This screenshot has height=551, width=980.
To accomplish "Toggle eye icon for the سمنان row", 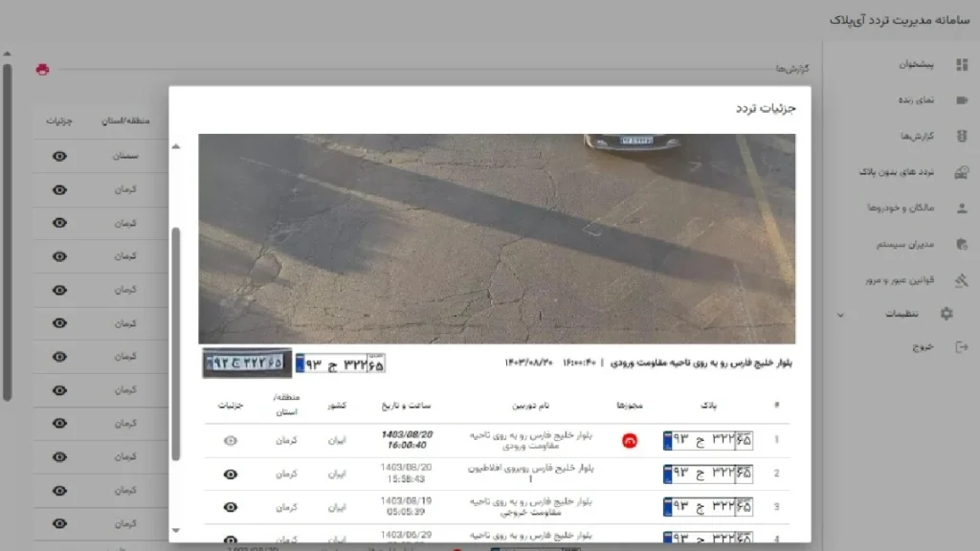I will [59, 156].
